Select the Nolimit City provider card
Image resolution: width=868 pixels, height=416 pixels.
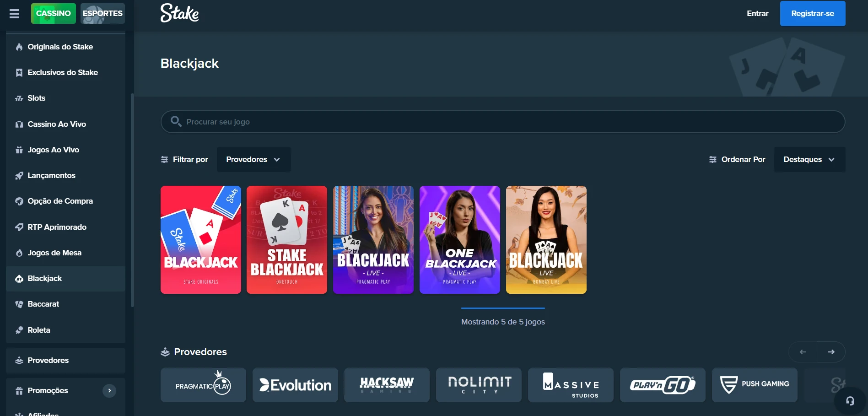coord(479,385)
